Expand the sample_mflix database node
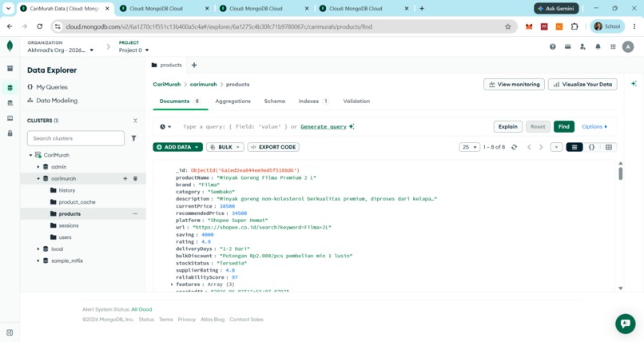This screenshot has width=644, height=342. [x=38, y=260]
